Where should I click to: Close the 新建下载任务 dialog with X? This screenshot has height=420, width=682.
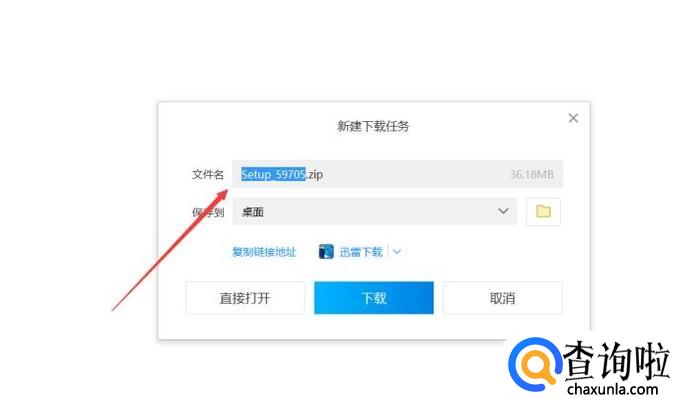[x=573, y=118]
